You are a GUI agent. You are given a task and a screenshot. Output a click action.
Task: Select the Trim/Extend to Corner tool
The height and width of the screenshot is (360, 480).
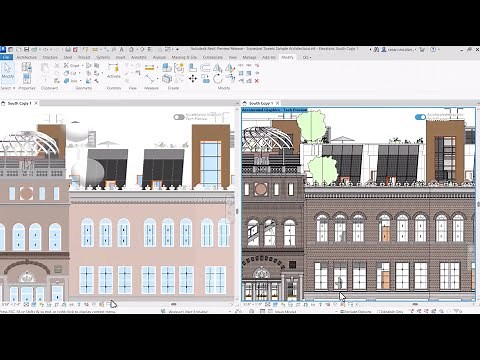point(230,79)
